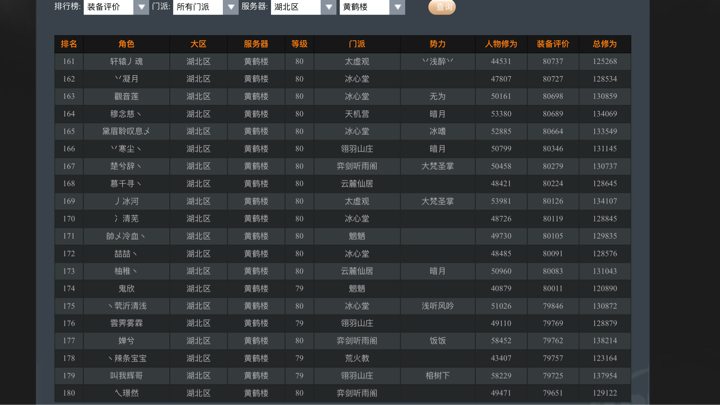Viewport: 720px width, 405px height.
Task: Select character name 寒尘 in row 166
Action: (126, 149)
